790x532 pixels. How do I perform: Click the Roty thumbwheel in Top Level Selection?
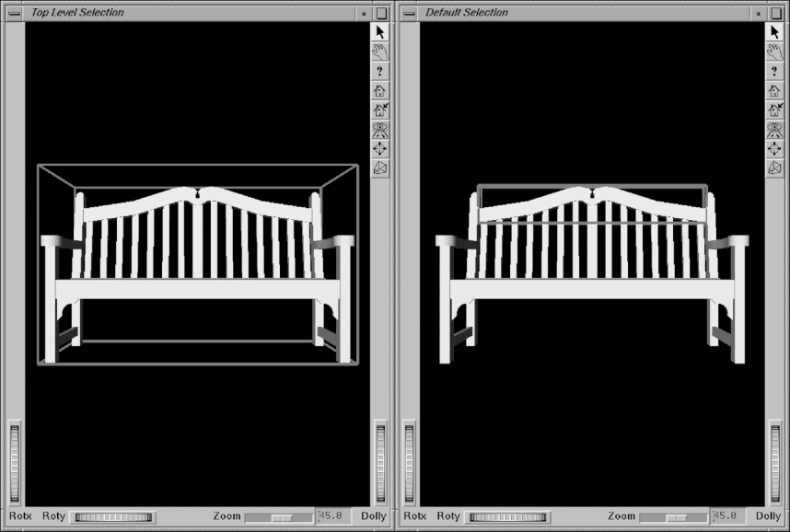point(113,517)
